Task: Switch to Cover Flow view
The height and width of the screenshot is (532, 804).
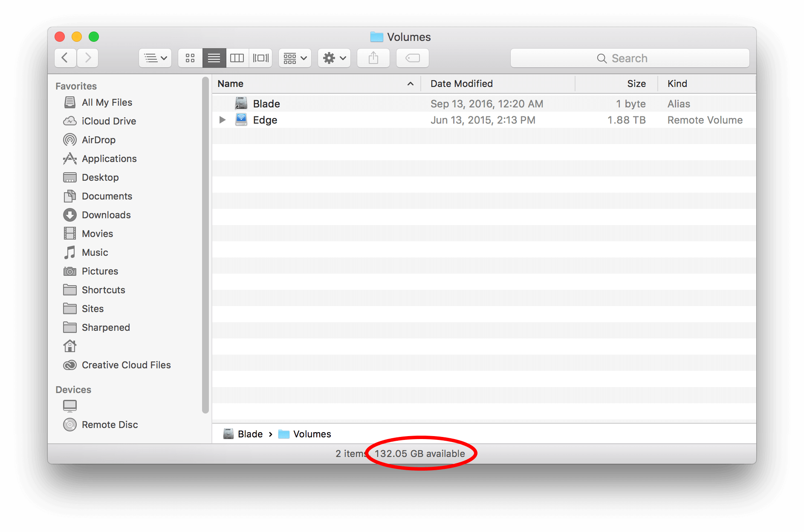Action: click(x=260, y=58)
